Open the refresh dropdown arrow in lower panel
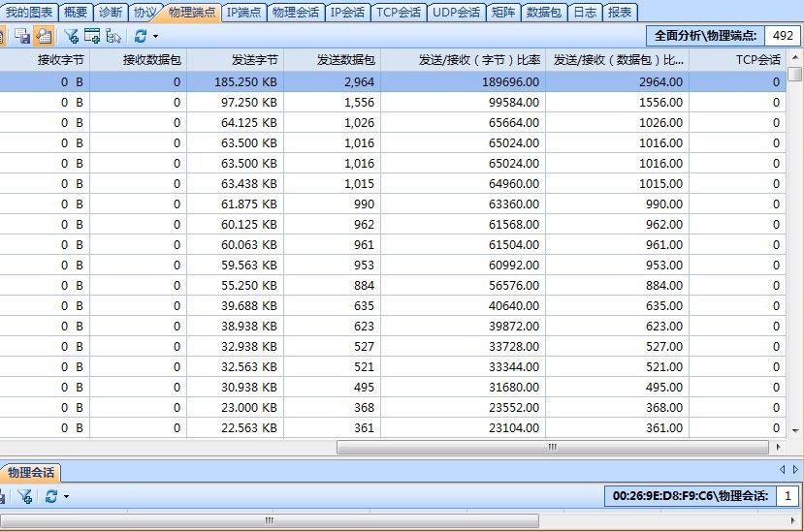804x532 pixels. click(66, 497)
